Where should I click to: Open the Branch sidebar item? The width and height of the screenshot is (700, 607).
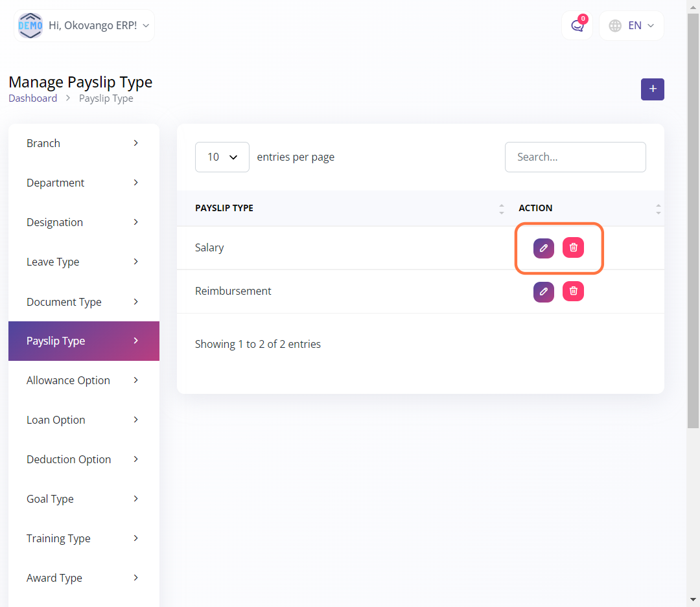click(x=83, y=143)
